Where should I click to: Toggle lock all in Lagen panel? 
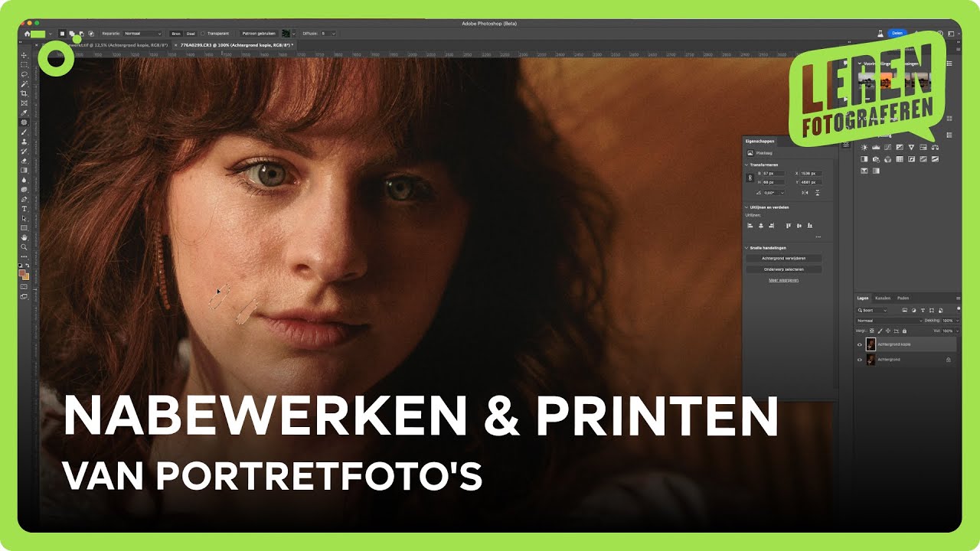click(904, 331)
